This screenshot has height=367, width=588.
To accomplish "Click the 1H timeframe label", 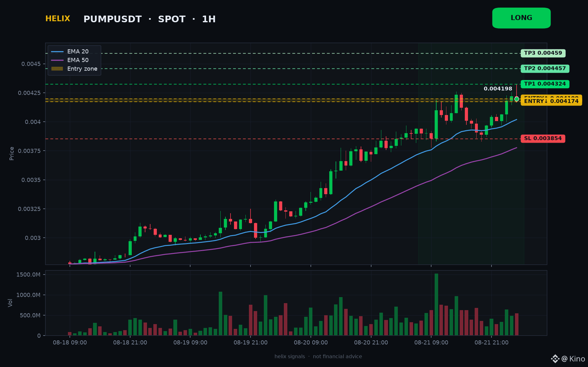I will pyautogui.click(x=209, y=19).
